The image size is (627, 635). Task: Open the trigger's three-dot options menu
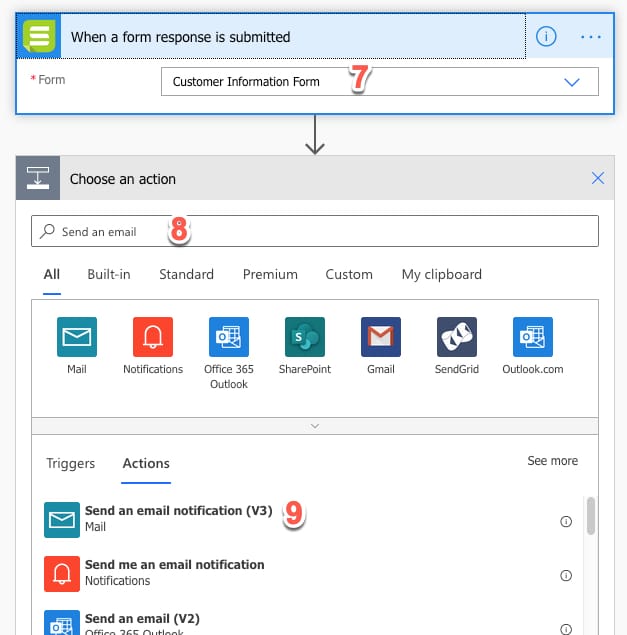pyautogui.click(x=591, y=37)
